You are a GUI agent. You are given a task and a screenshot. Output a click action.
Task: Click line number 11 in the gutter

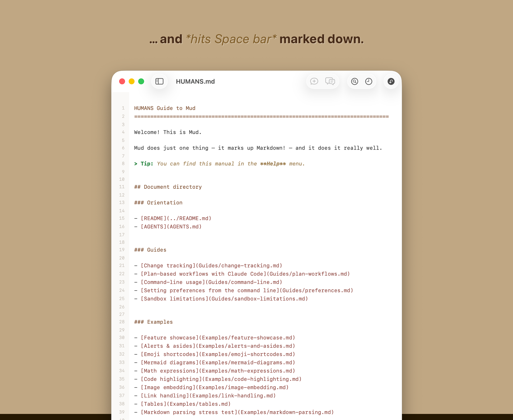(122, 187)
